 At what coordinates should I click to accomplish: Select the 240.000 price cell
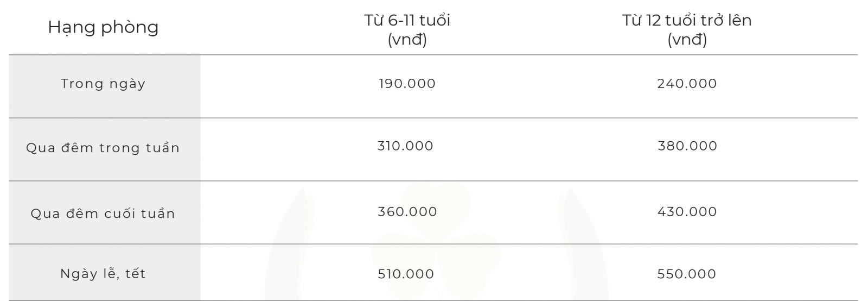point(687,84)
